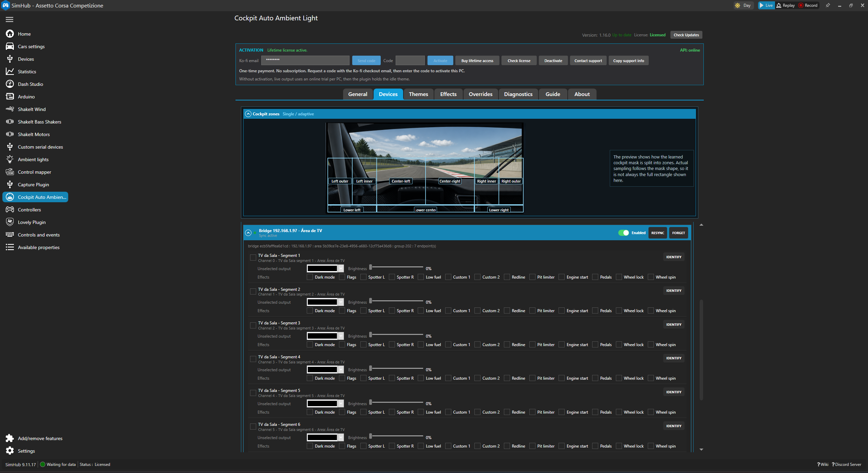Click the Check Updates button
Screen dimensions: 868x473
[x=686, y=35]
